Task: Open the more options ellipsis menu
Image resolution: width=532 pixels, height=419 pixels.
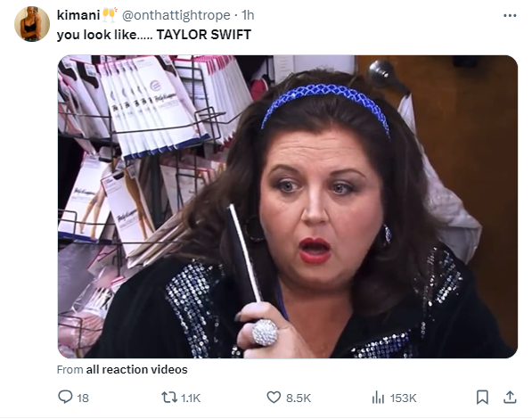Action: pos(510,16)
